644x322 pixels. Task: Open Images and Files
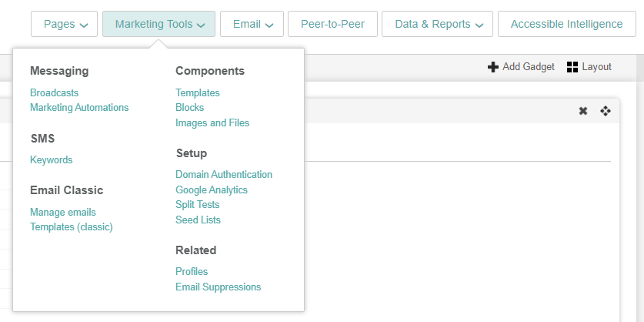pyautogui.click(x=212, y=123)
